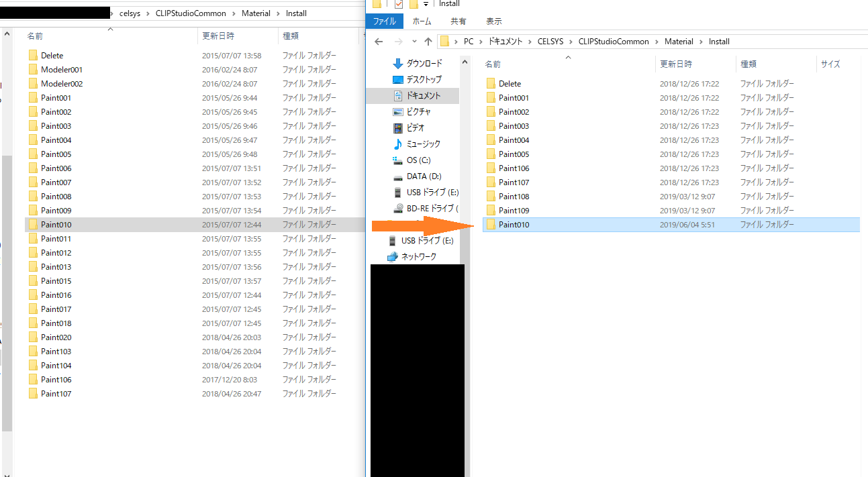Expand chevron between celsys and CLIPStudioCommon in background window

[148, 13]
